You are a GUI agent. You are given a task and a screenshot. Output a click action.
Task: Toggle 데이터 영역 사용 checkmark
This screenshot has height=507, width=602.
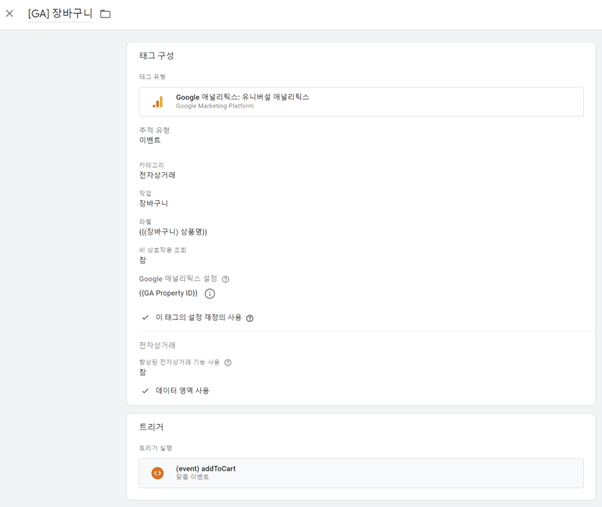coord(145,391)
